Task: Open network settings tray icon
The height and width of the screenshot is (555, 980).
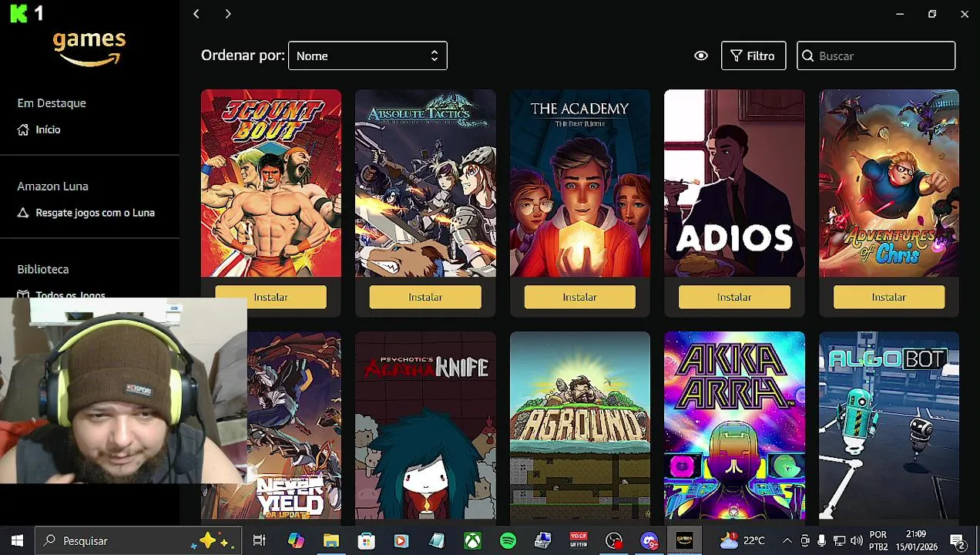Action: (x=839, y=540)
